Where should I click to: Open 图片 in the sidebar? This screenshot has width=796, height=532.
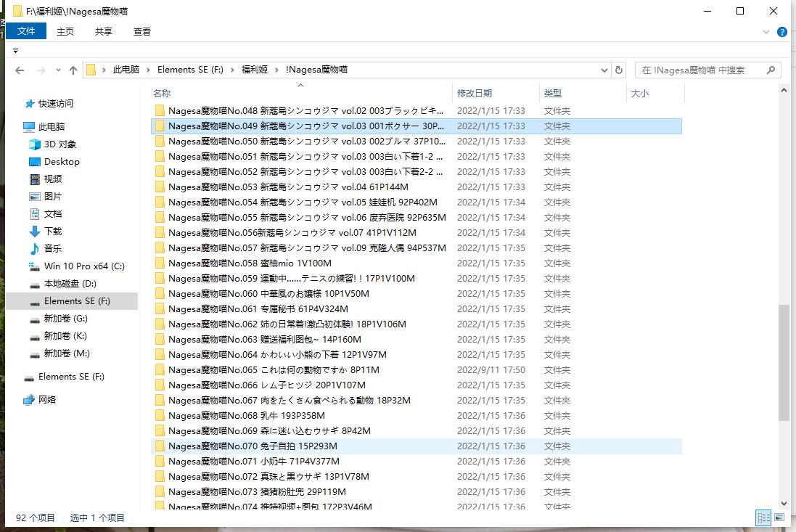[46, 196]
